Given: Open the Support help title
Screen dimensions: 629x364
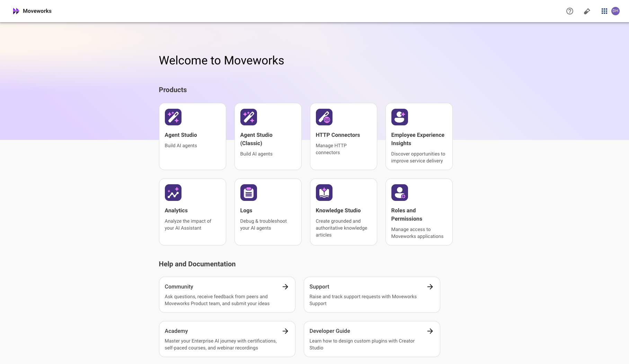Looking at the screenshot, I should [x=319, y=287].
